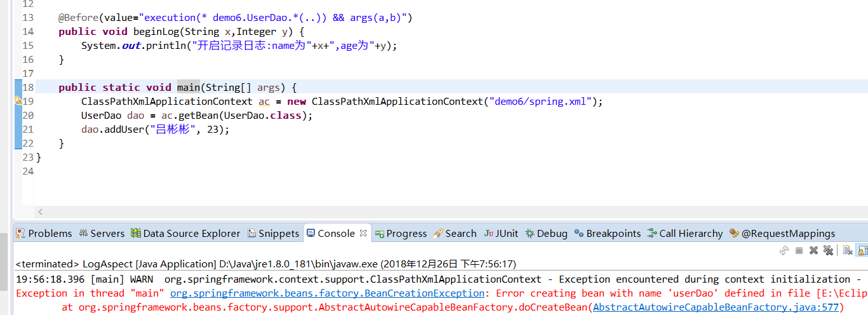Click the variable 'ac' on line 19
This screenshot has width=868, height=315.
point(264,102)
